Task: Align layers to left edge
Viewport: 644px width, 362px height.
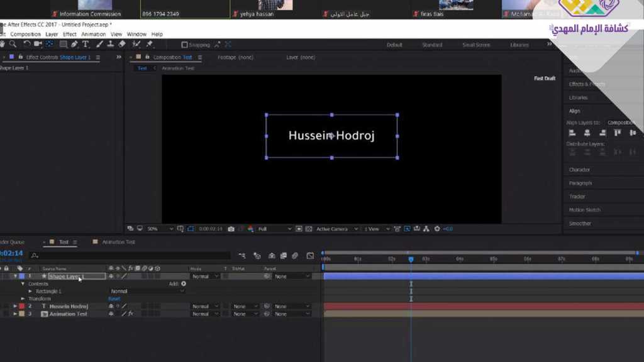Action: point(572,133)
